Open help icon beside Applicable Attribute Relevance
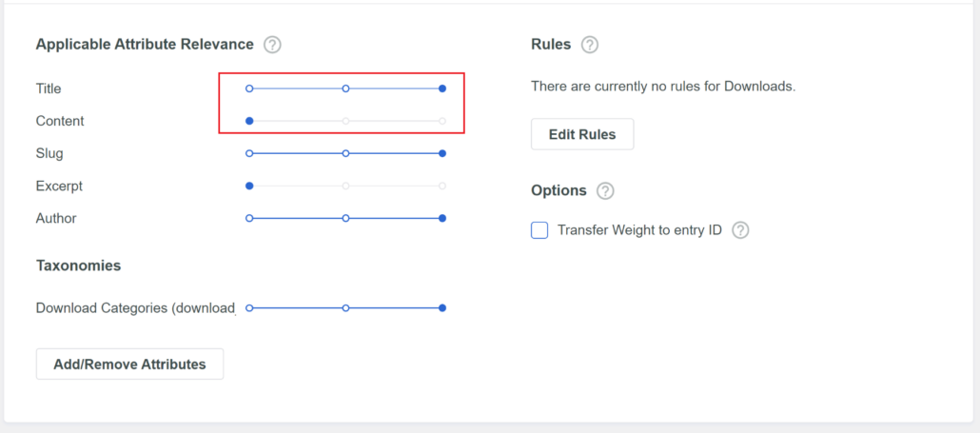 pyautogui.click(x=272, y=45)
